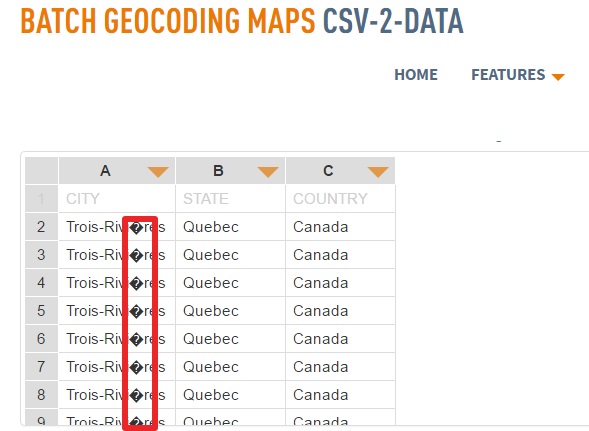
Task: Click the top-left corner select-all cell
Action: click(41, 171)
